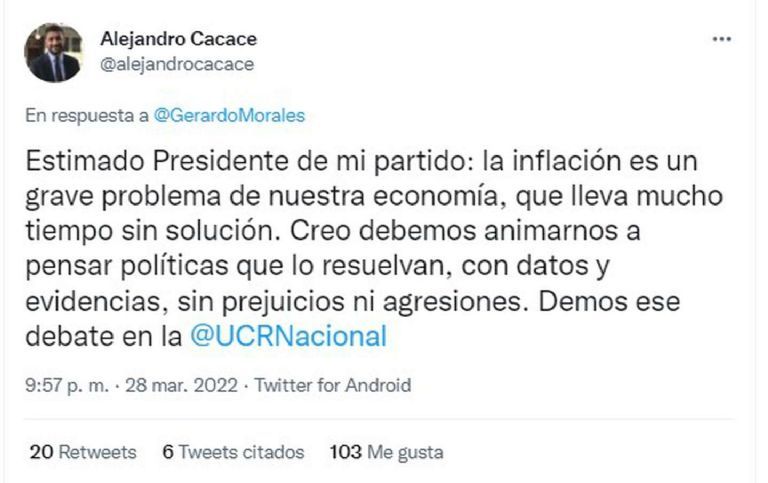Open the more options ellipsis menu
The image size is (768, 483).
point(721,39)
